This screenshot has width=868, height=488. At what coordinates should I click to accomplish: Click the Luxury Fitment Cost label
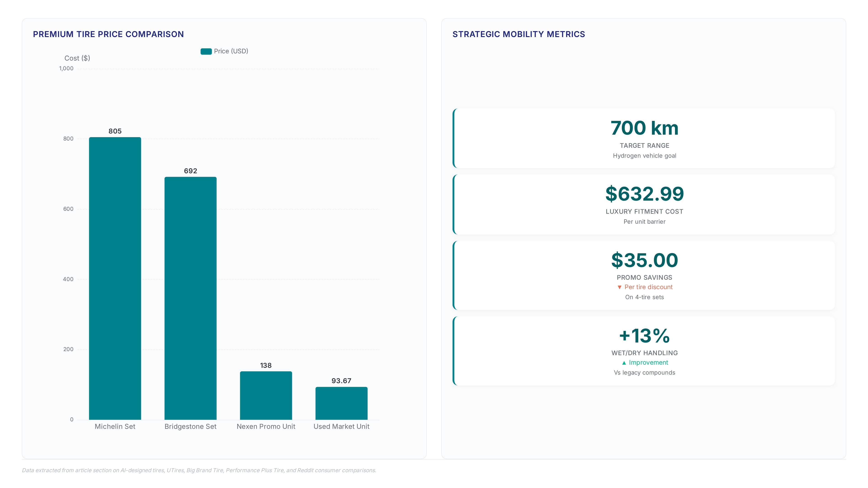tap(644, 211)
